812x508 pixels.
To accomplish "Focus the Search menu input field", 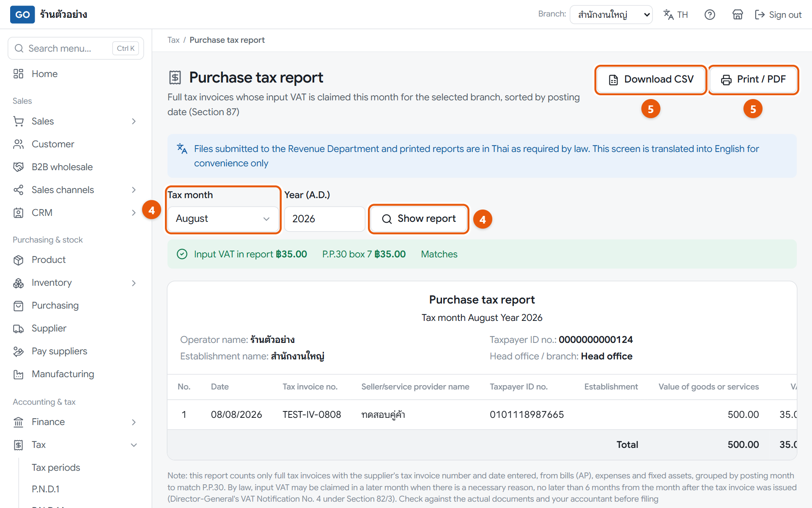I will pyautogui.click(x=76, y=48).
